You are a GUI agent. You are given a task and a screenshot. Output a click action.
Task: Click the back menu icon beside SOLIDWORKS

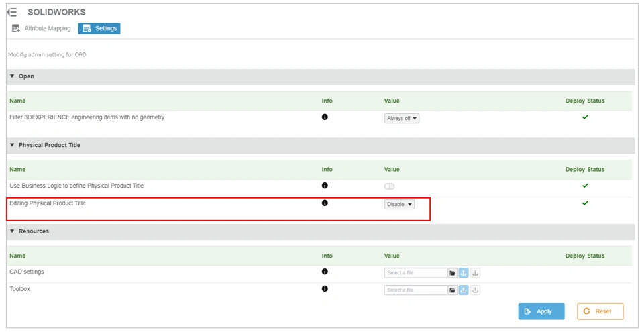pos(12,12)
